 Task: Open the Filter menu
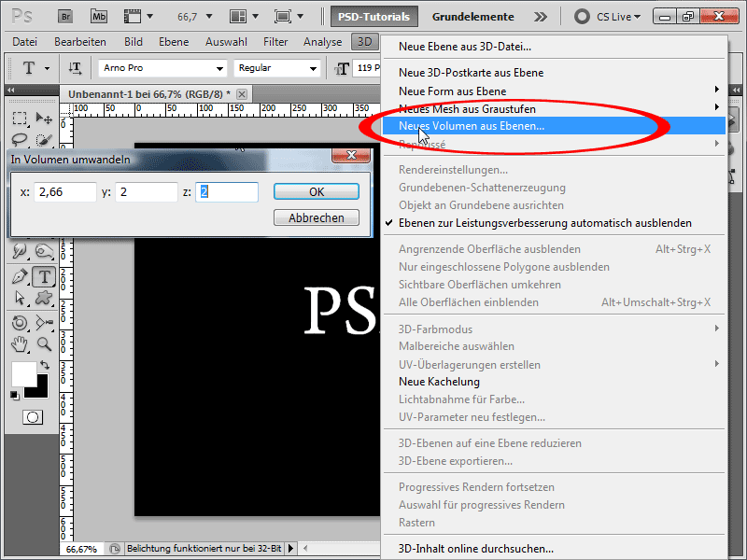(275, 42)
